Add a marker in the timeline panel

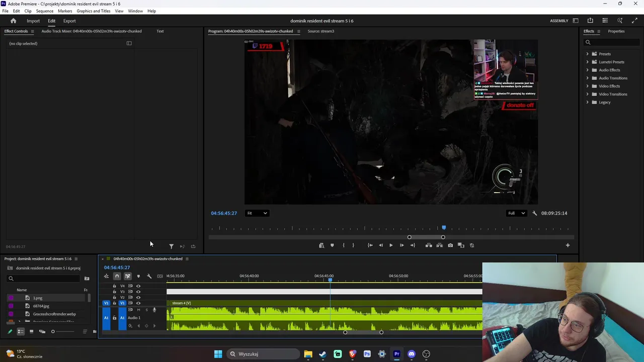138,276
